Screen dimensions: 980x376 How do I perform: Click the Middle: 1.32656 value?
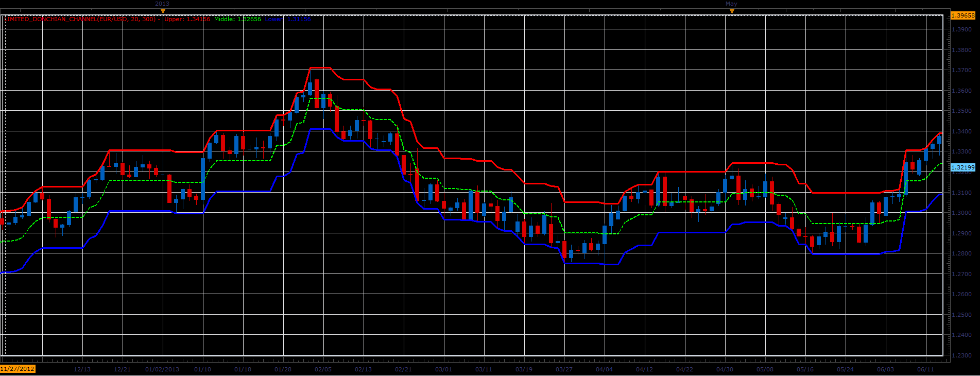pyautogui.click(x=237, y=19)
